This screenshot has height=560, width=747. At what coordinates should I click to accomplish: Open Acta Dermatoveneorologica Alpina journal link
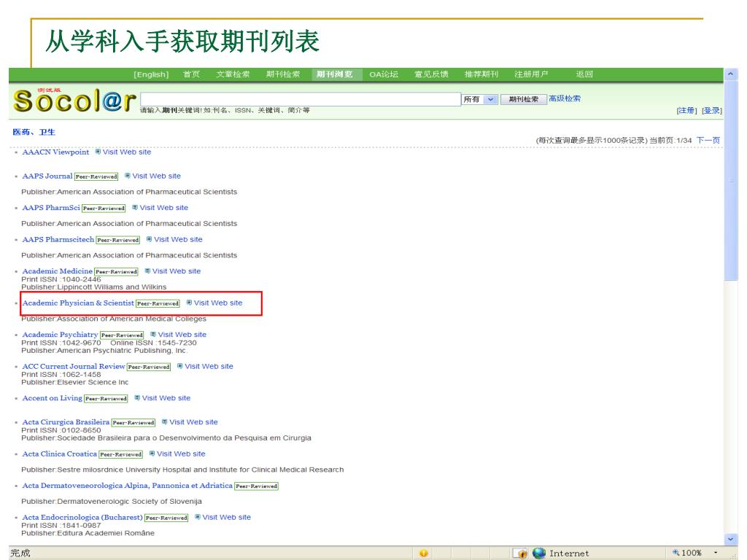[127, 485]
